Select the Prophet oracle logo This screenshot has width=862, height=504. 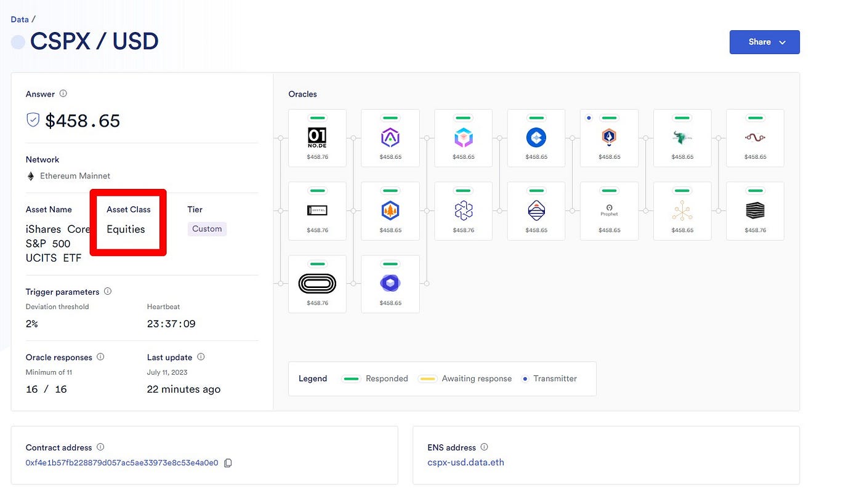coord(610,210)
